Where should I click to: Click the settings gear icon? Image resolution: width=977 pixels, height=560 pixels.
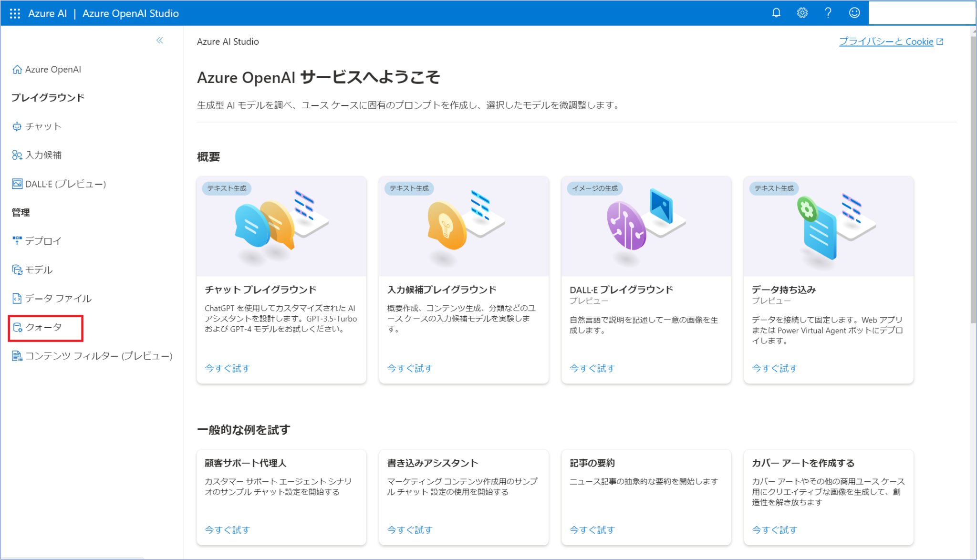[802, 13]
